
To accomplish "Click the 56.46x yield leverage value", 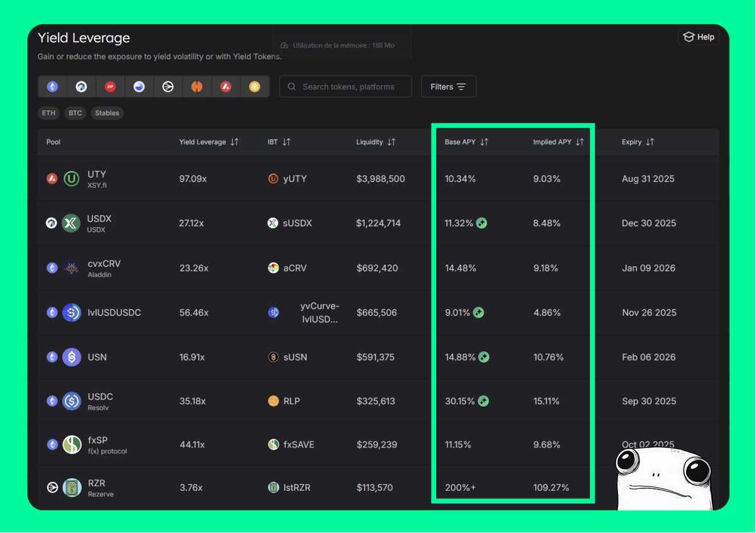I will click(193, 312).
